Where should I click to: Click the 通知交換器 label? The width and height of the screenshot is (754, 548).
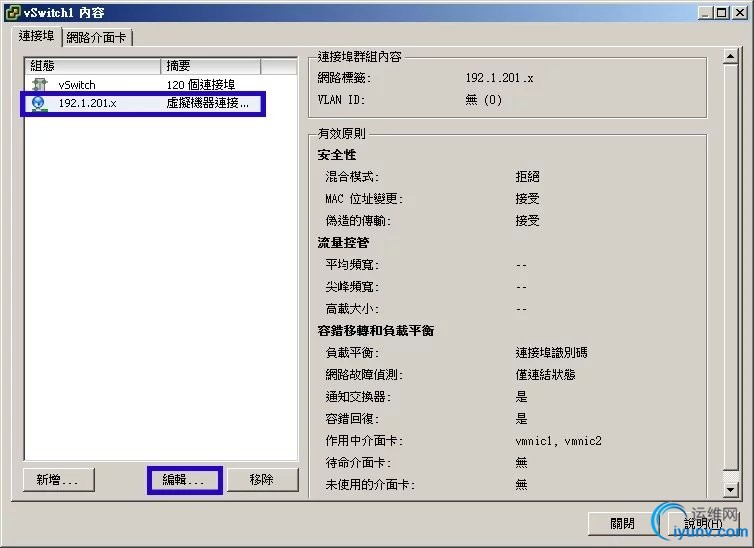(x=358, y=397)
